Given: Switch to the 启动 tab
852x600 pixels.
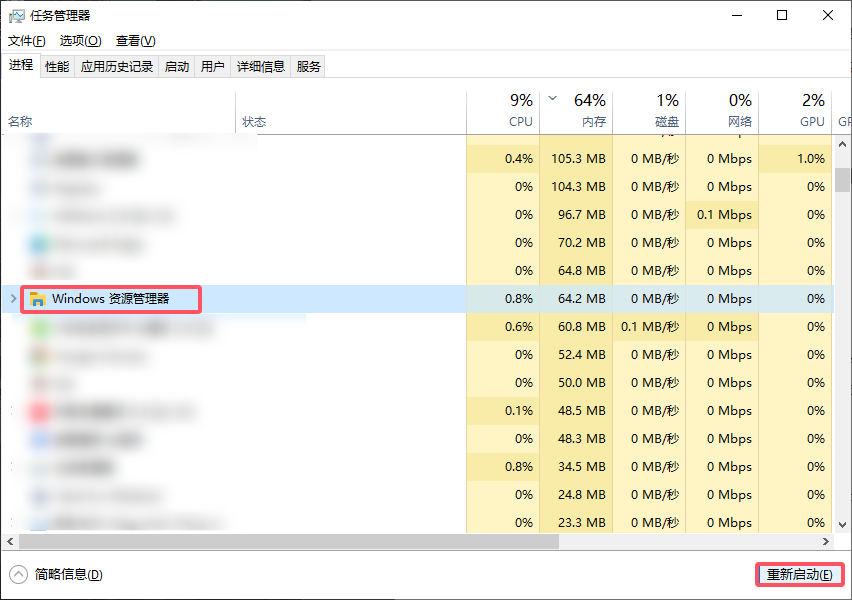Looking at the screenshot, I should coord(176,66).
